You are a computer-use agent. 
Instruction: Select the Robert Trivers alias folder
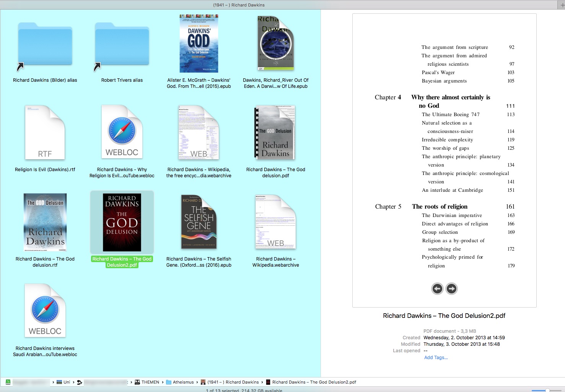pos(122,46)
